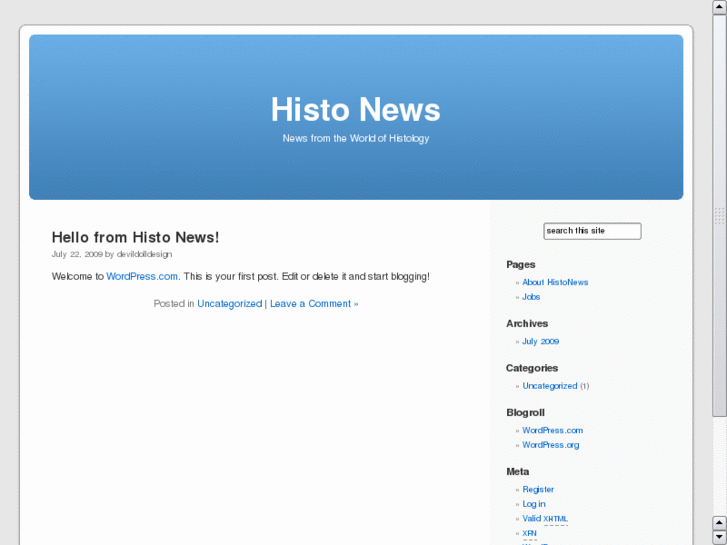Click the Meta sidebar heading
This screenshot has height=545, width=727.
point(517,472)
